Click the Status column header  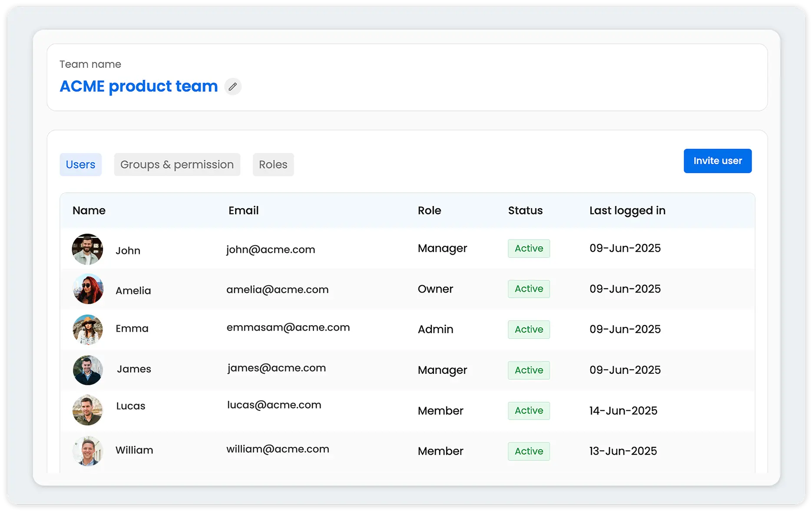pos(525,210)
